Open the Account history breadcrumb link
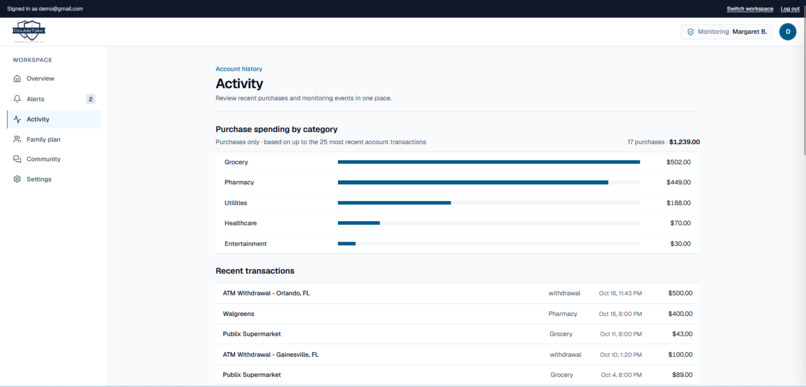 [x=239, y=69]
